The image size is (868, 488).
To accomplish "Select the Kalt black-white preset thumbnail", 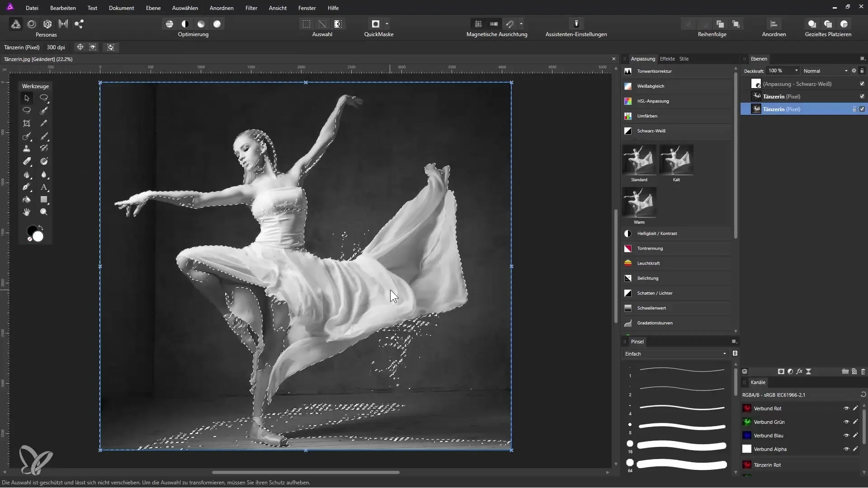I will click(676, 160).
